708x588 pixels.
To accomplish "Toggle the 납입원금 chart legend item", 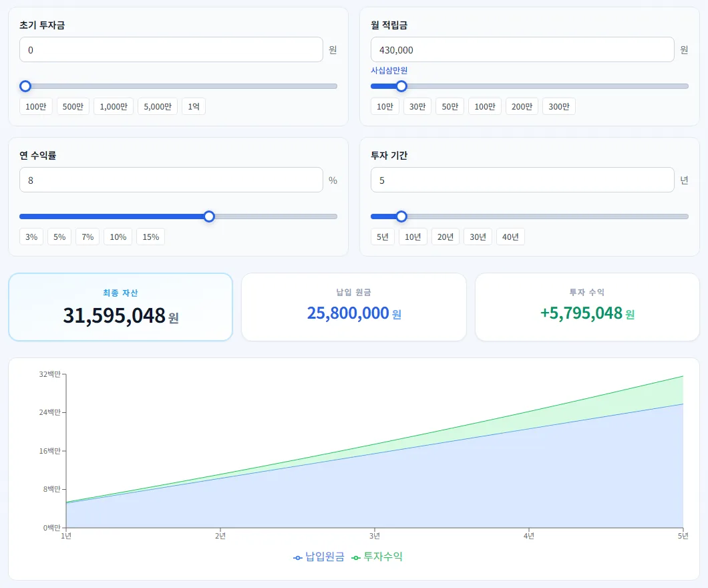I will (319, 557).
